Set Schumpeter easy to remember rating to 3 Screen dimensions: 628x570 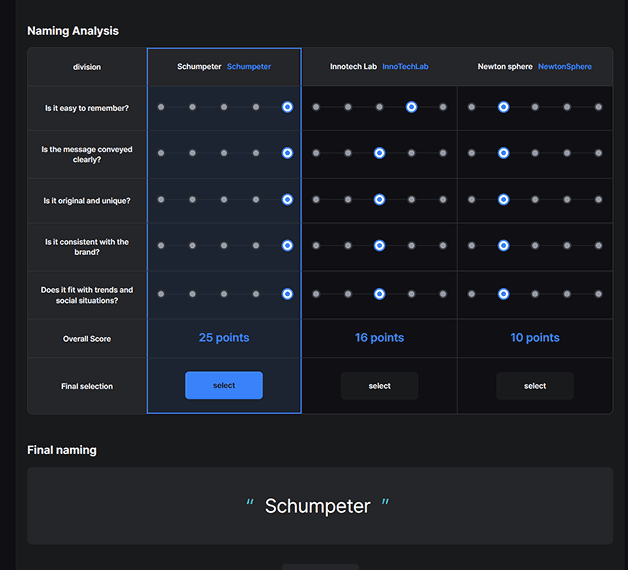click(224, 107)
